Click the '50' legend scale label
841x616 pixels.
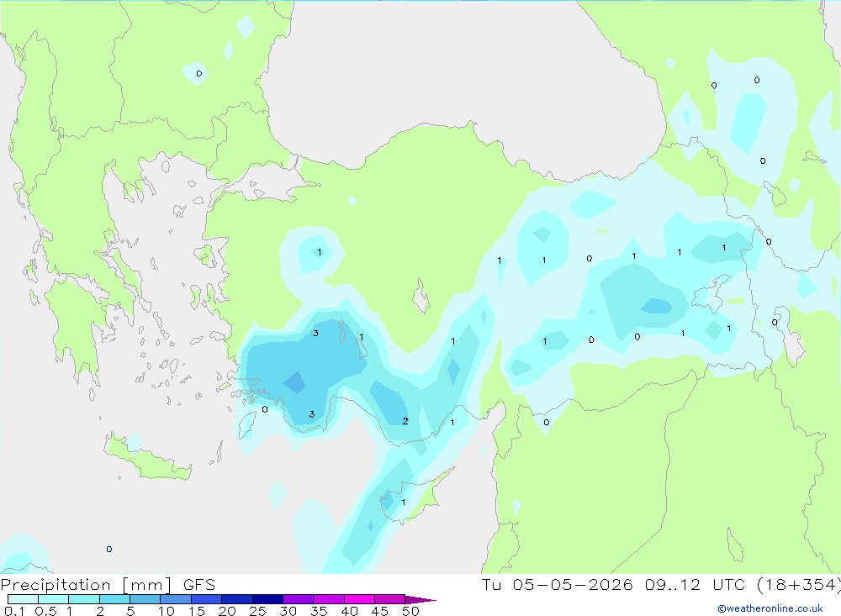coord(411,611)
